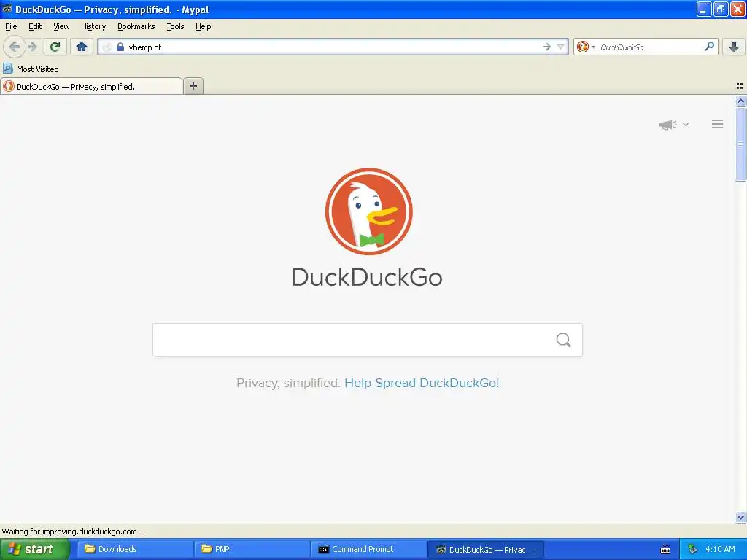Open the Downloads arrow button

734,47
